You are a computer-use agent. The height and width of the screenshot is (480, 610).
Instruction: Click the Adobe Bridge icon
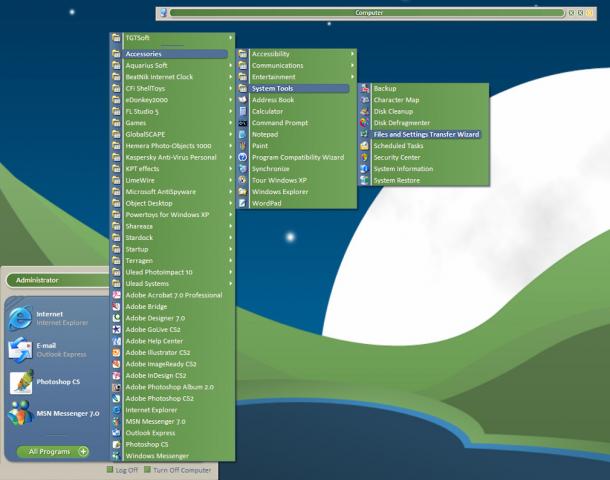click(116, 307)
